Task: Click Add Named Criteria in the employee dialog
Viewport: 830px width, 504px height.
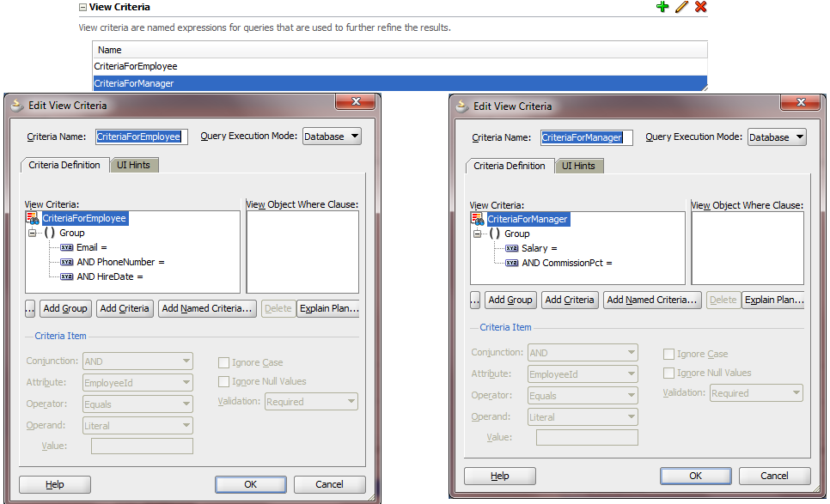Action: pos(207,308)
